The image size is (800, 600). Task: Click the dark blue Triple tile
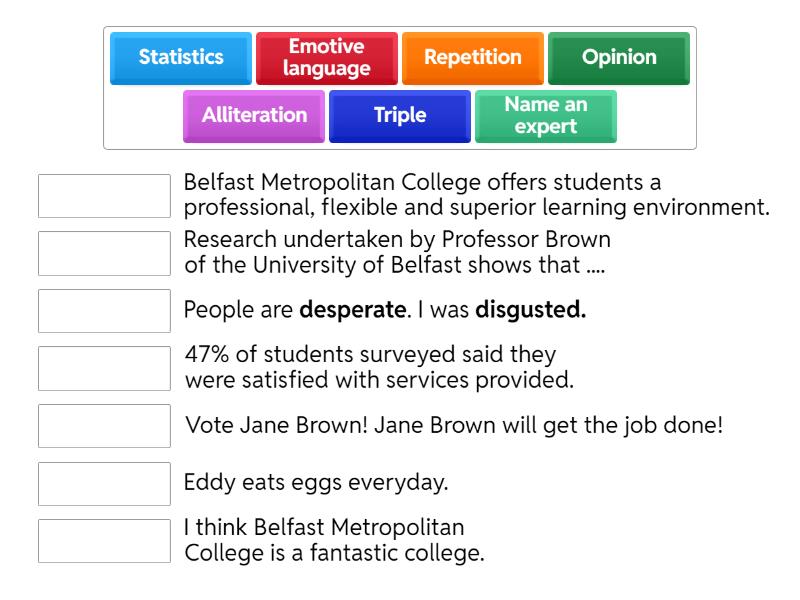pyautogui.click(x=400, y=116)
